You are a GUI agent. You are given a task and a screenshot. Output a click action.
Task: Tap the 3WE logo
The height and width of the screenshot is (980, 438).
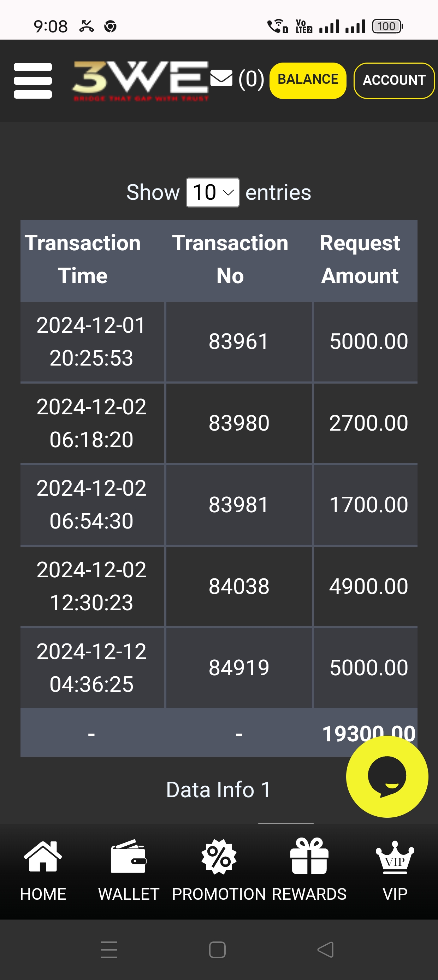[140, 81]
